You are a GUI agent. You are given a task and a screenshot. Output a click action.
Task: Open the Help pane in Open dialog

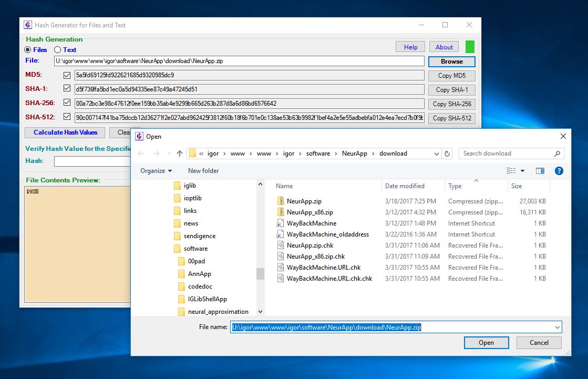559,170
